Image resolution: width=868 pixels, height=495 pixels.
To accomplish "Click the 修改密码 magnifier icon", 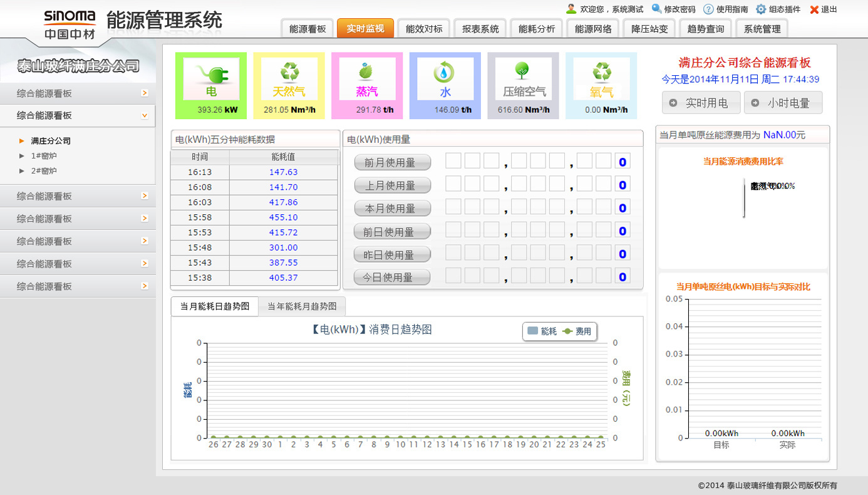I will pyautogui.click(x=656, y=9).
